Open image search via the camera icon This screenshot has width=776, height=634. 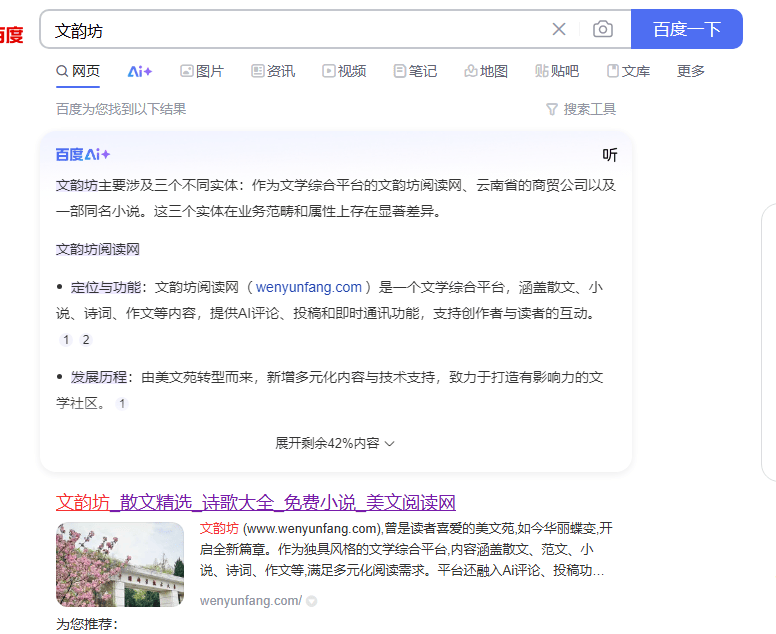602,29
